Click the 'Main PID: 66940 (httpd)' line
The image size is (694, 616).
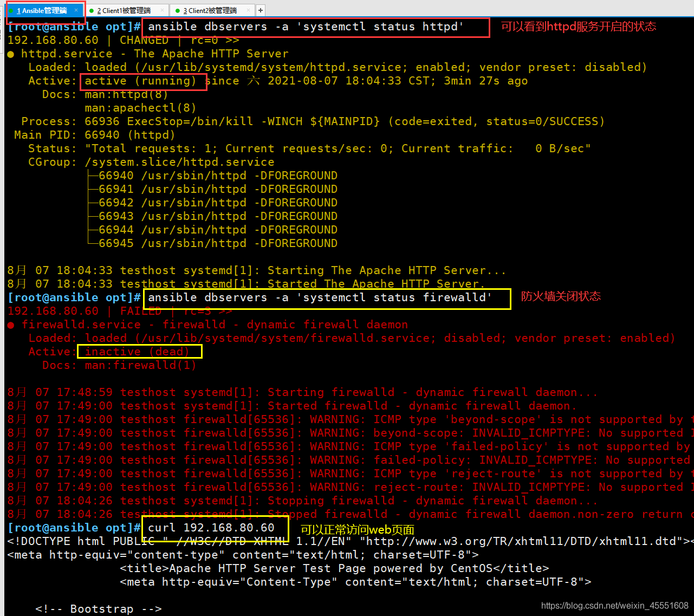(x=95, y=135)
